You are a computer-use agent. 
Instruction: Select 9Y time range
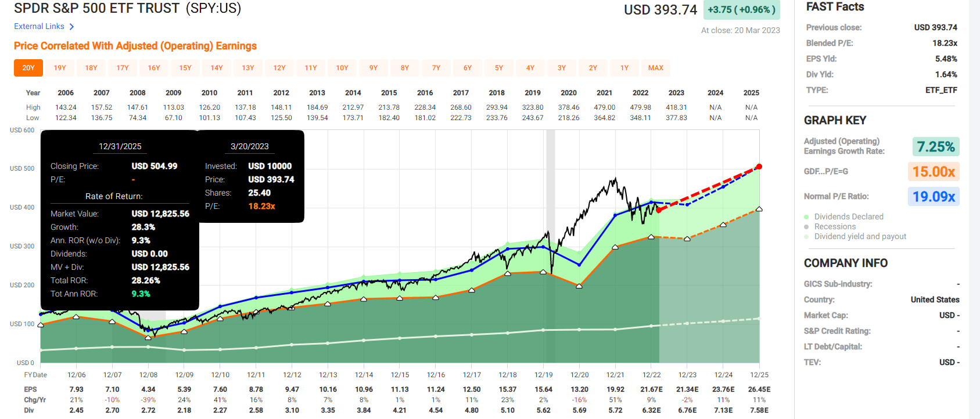click(374, 68)
